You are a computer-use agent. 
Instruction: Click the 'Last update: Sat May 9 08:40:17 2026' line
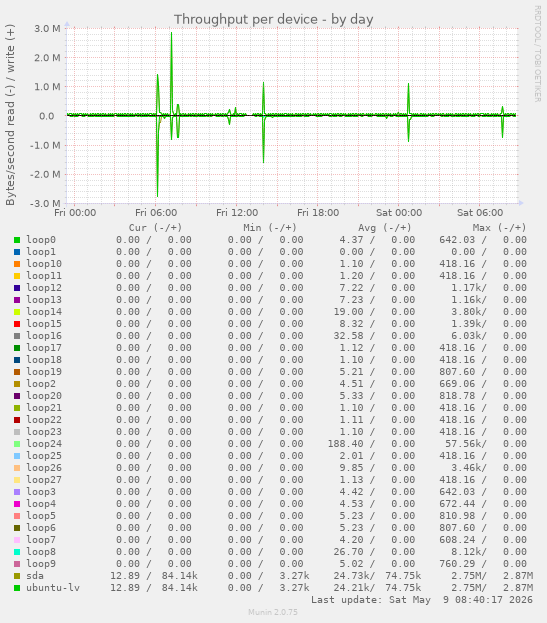coord(421,600)
